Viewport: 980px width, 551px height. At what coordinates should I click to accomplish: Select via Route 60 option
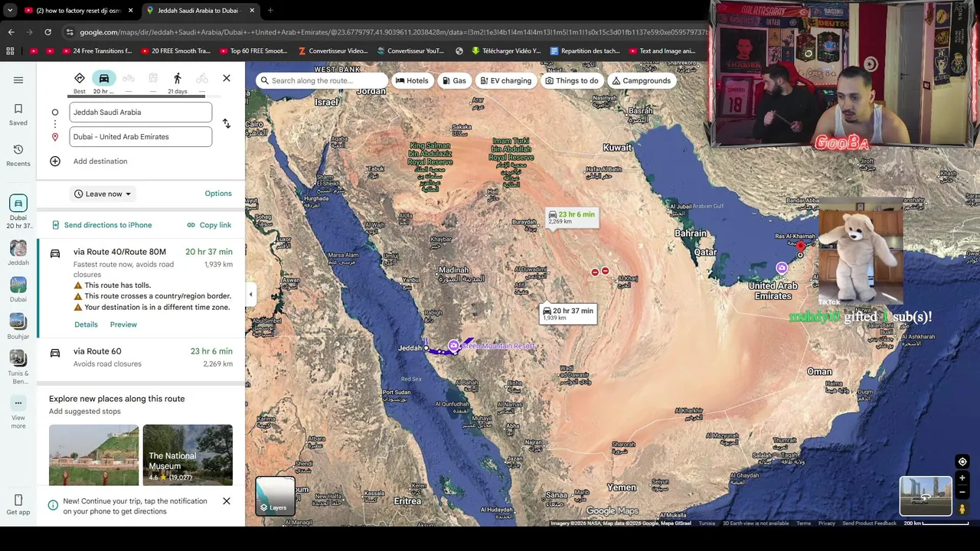click(x=141, y=357)
